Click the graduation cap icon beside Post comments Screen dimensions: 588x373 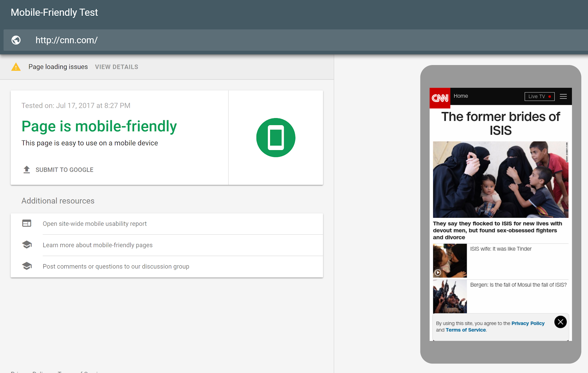point(27,266)
